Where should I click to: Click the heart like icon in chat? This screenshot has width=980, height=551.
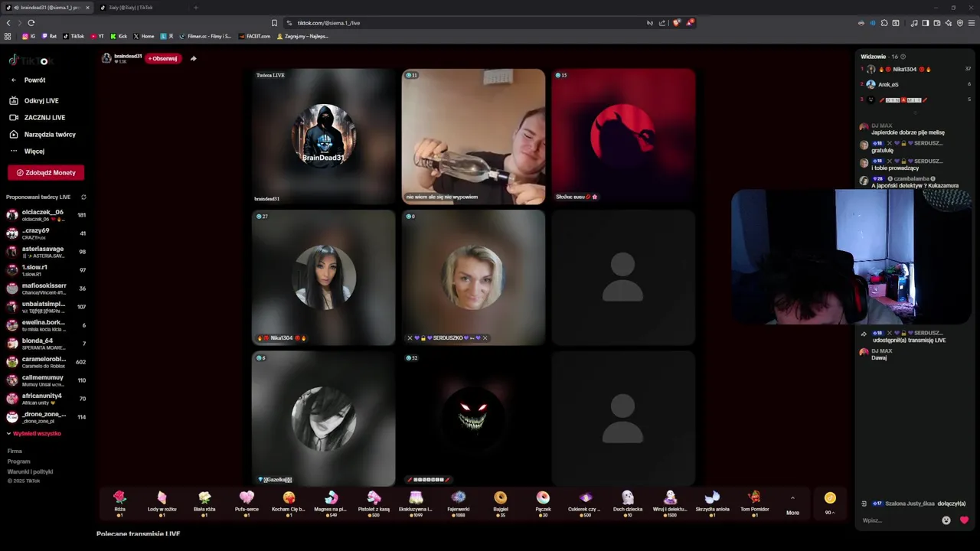pos(964,520)
